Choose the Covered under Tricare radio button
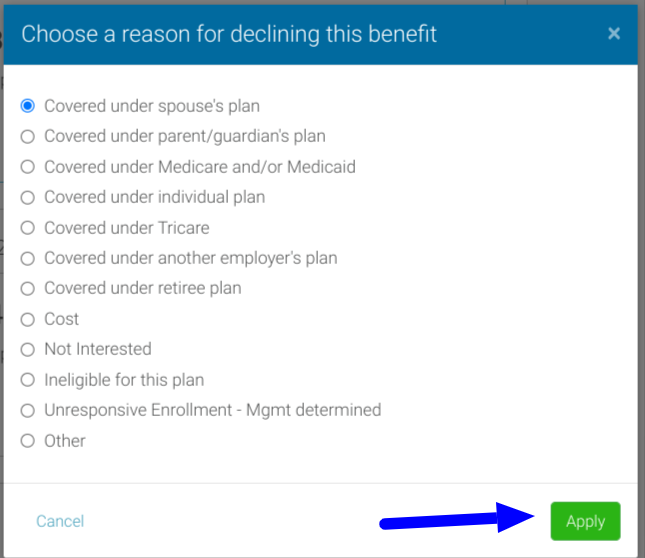Screen dimensions: 645x558 tap(28, 228)
